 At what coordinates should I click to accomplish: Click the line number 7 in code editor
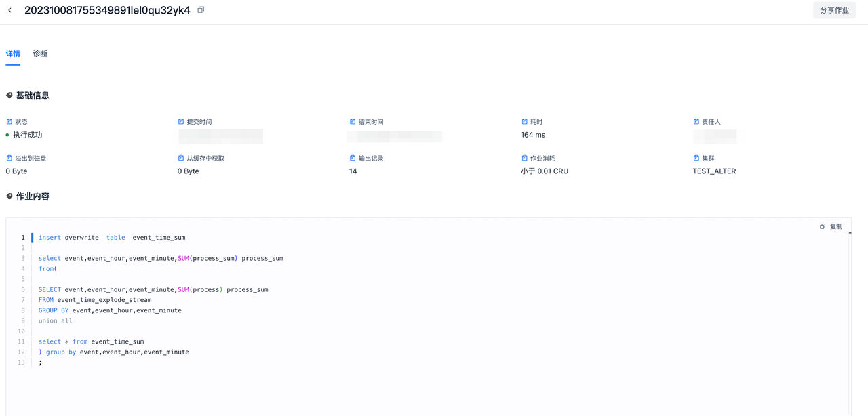(x=22, y=300)
